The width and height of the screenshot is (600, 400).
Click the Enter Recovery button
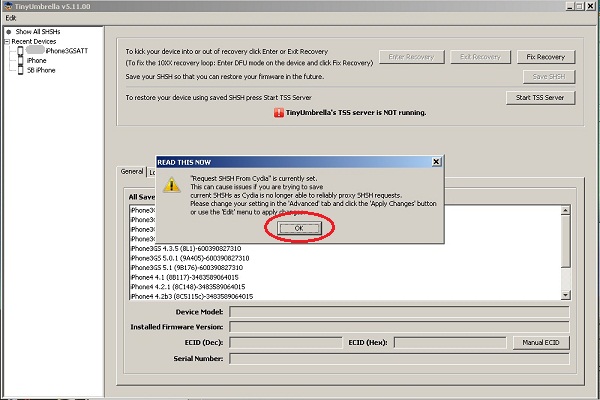pyautogui.click(x=411, y=57)
